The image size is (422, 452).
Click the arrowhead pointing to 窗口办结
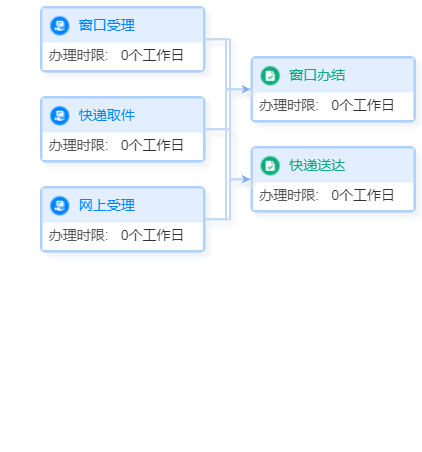coord(246,89)
